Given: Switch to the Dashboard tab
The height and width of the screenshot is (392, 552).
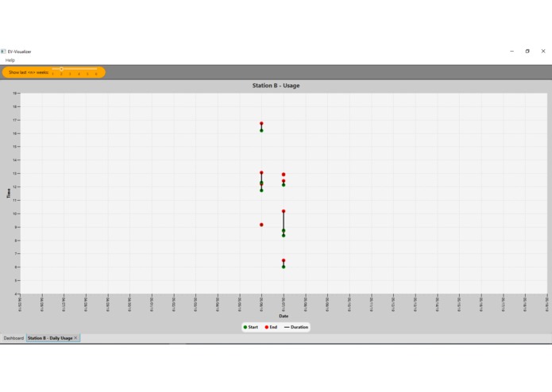Looking at the screenshot, I should tap(14, 338).
